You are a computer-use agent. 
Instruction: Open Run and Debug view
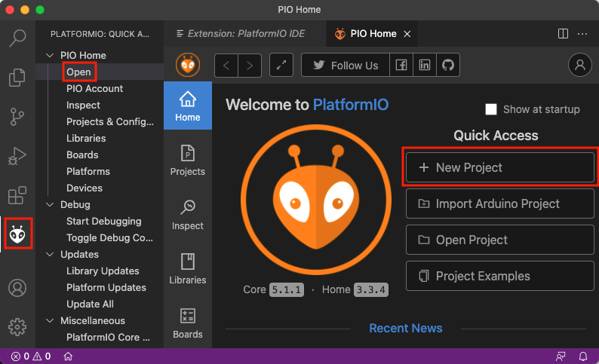point(17,157)
